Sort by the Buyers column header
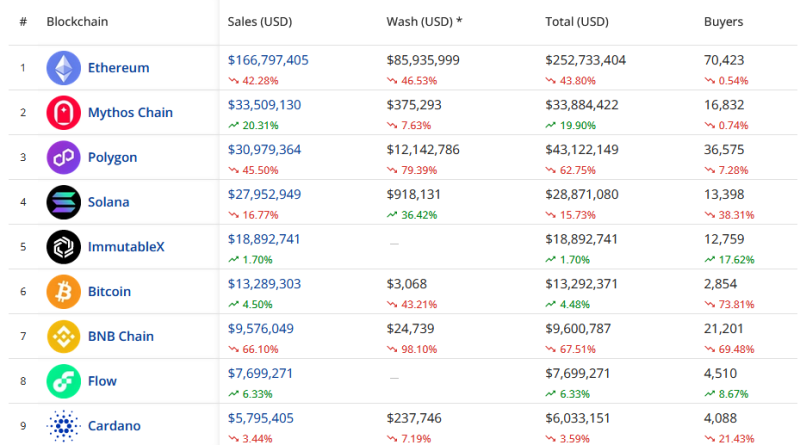Screen dimensions: 800x445 [723, 21]
